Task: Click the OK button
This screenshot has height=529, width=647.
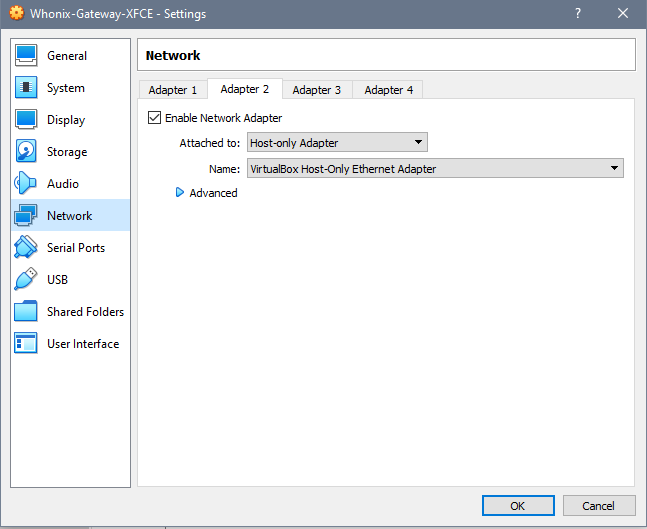Action: click(x=517, y=506)
